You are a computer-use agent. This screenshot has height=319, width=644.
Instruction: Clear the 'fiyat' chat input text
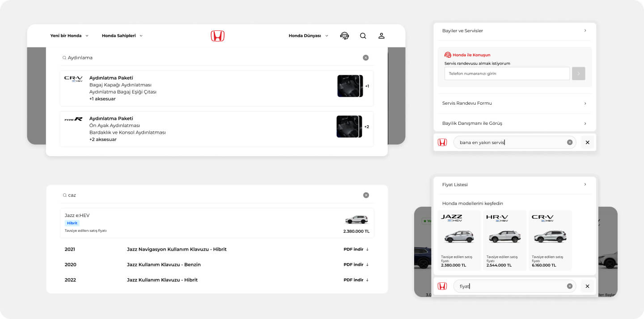point(570,286)
